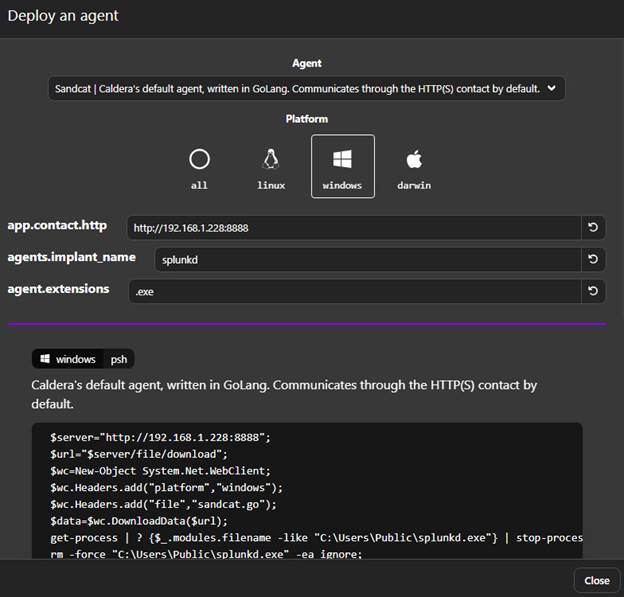Click the Headers.add platform windows line
This screenshot has width=624, height=597.
[x=166, y=488]
